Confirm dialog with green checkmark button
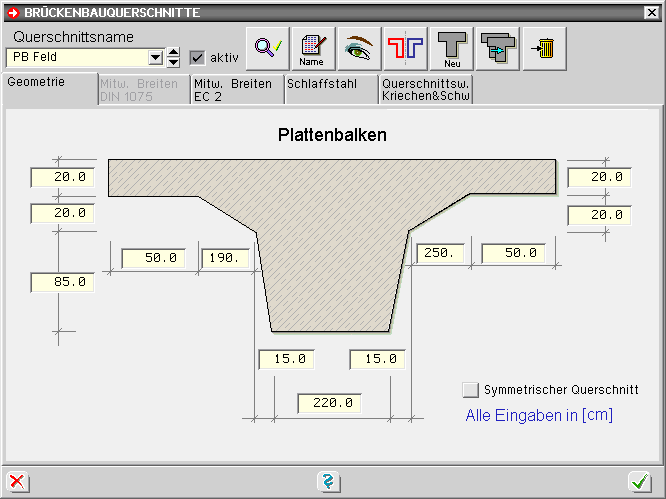This screenshot has height=499, width=666. point(639,482)
